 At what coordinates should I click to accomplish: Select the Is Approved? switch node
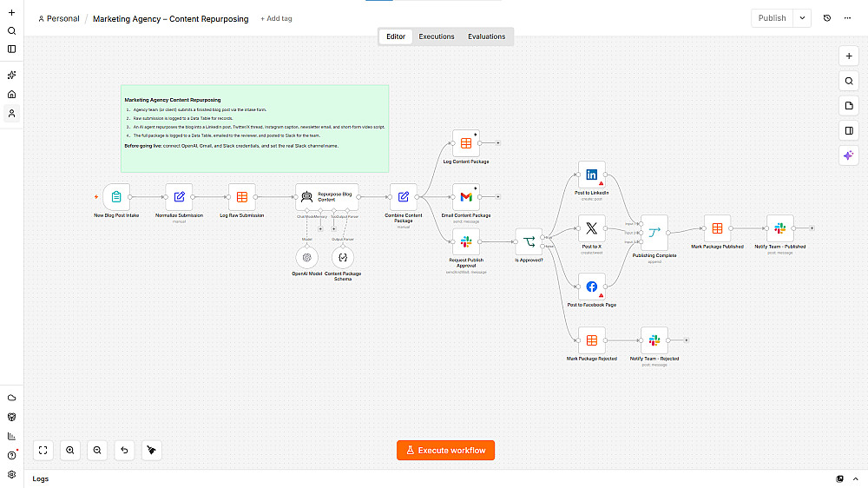click(529, 241)
